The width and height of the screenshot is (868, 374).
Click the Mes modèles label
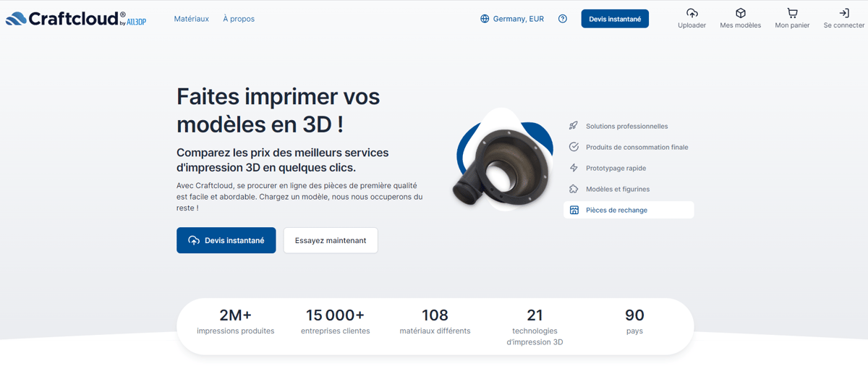(741, 25)
